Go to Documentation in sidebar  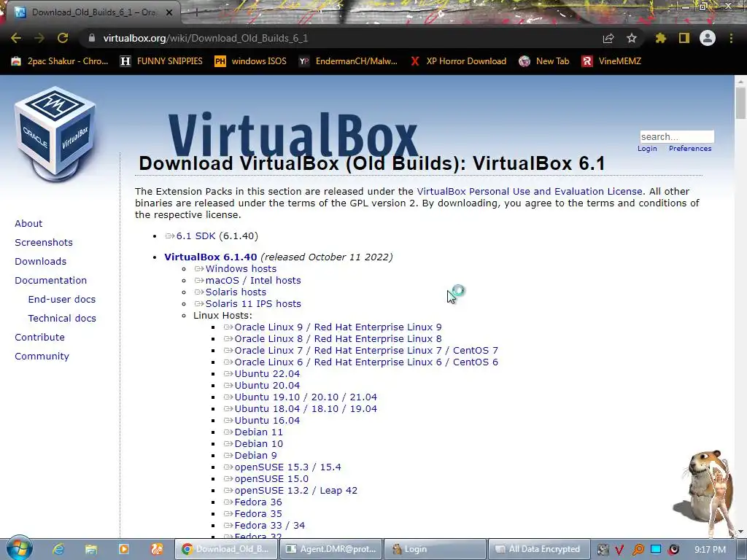(51, 281)
